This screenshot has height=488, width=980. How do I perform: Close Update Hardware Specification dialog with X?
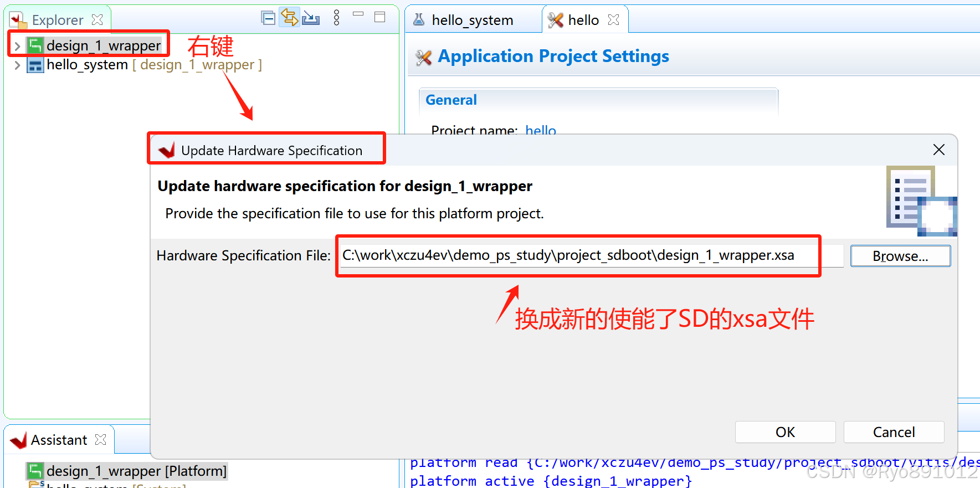point(938,150)
